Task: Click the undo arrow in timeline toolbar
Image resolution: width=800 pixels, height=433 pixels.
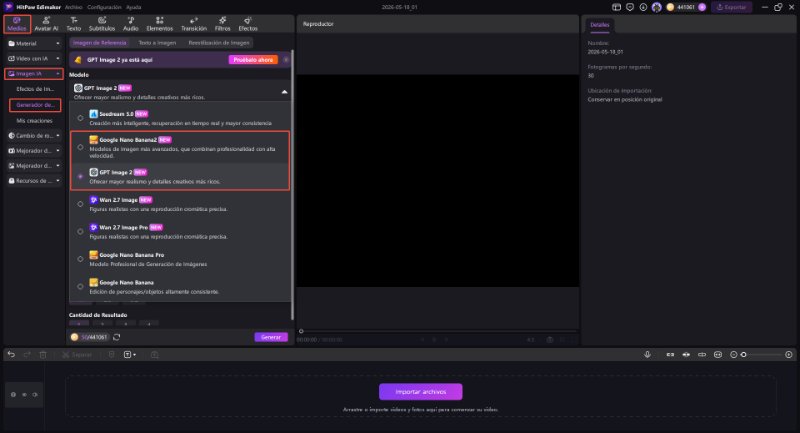Action: coord(11,354)
